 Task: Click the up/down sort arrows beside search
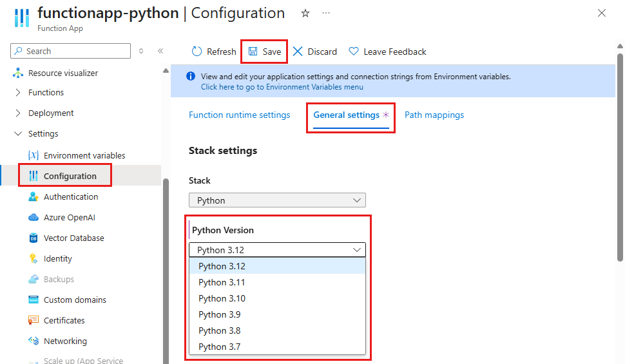coord(141,51)
